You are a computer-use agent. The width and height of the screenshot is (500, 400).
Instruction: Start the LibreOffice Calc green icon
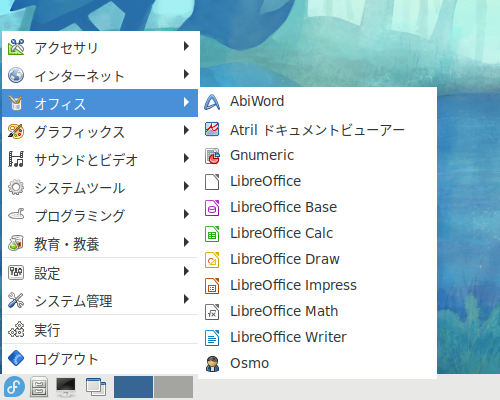pos(212,234)
